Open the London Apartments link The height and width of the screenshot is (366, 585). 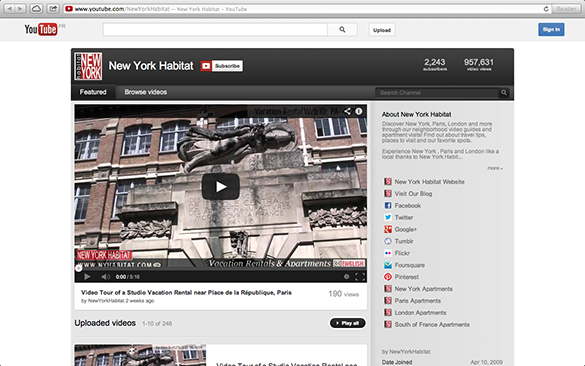(x=420, y=313)
